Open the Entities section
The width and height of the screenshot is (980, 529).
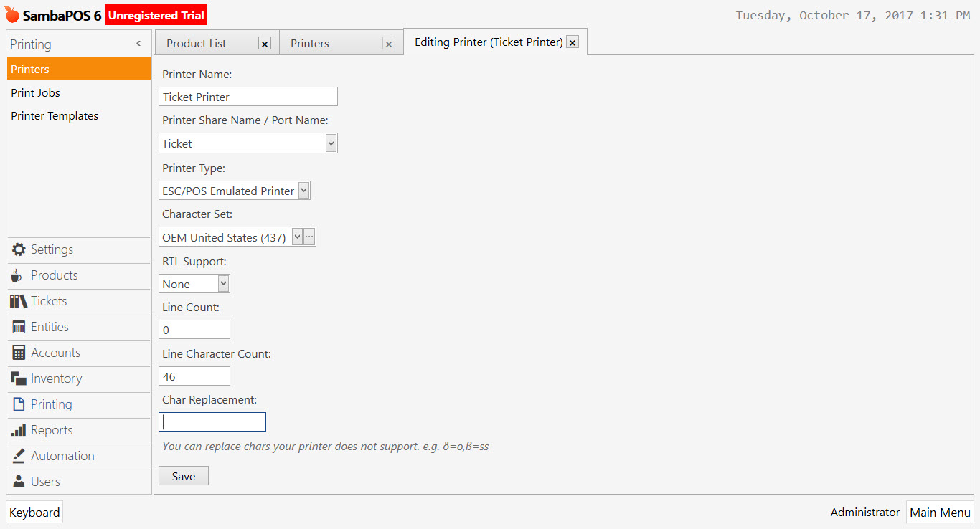click(50, 327)
